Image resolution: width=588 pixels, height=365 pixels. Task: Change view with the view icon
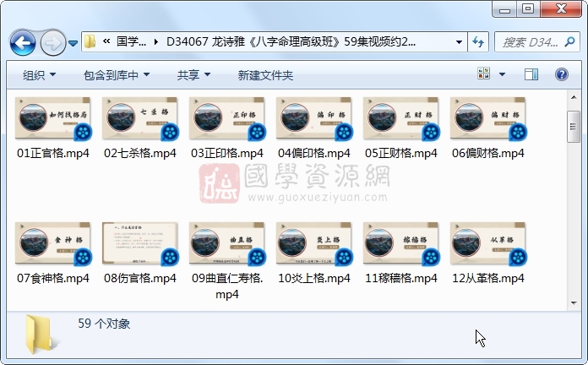pos(484,74)
